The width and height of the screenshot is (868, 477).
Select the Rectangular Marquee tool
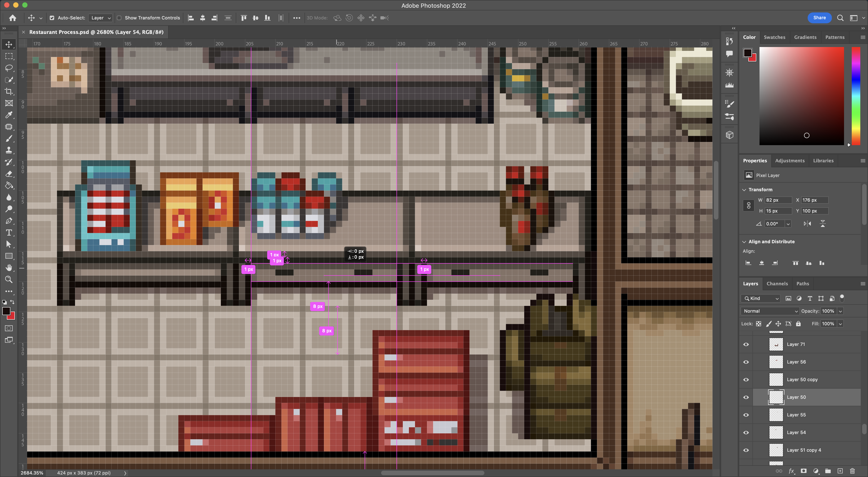9,56
